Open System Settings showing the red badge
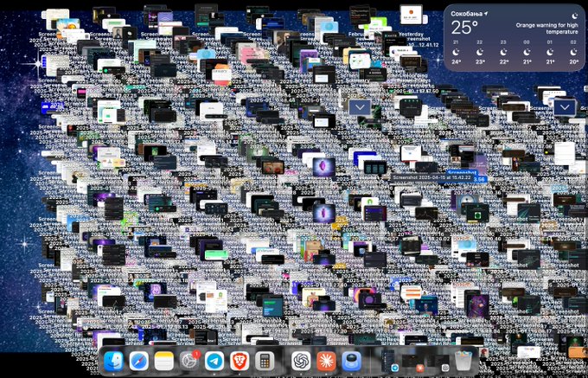 [x=189, y=361]
